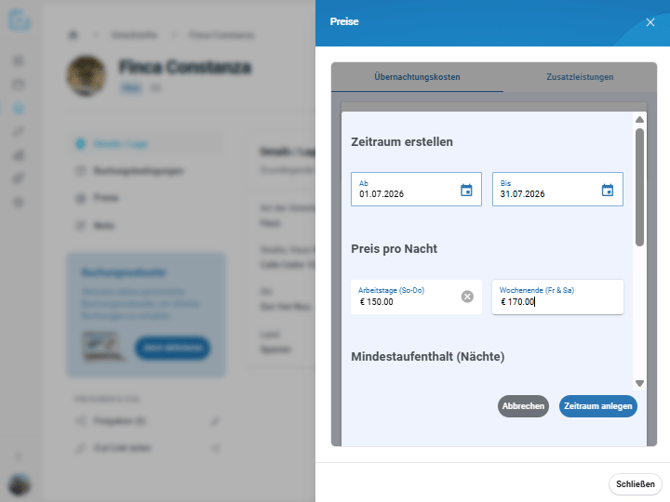Click the blurred home breadcrumb icon

pos(73,35)
